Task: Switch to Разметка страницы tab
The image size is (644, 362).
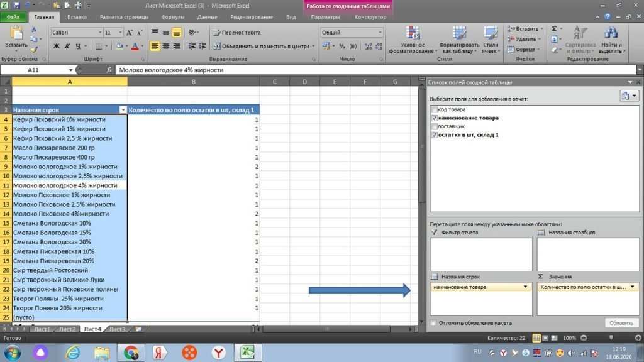Action: (x=124, y=17)
